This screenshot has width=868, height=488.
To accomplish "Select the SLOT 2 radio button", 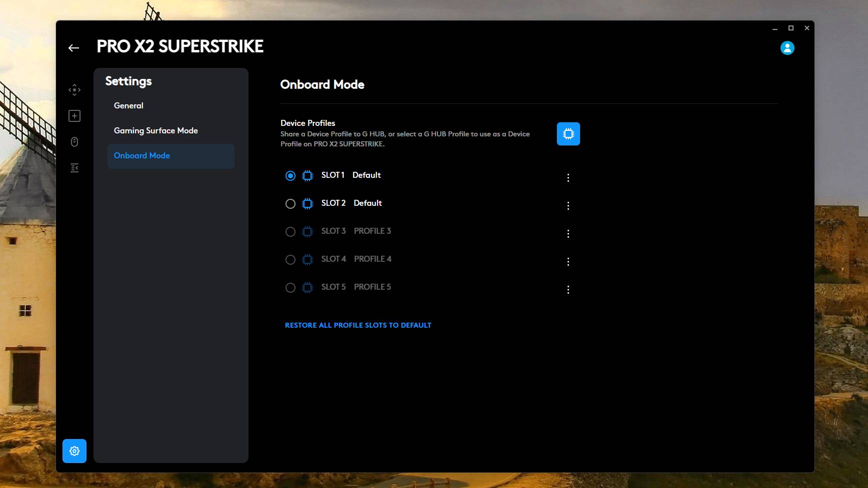I will [290, 203].
